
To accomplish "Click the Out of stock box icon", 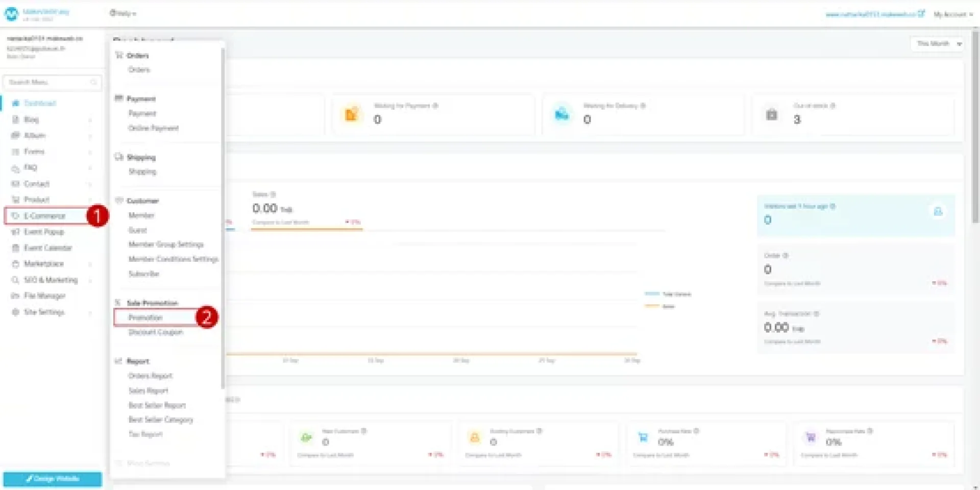I will point(771,114).
